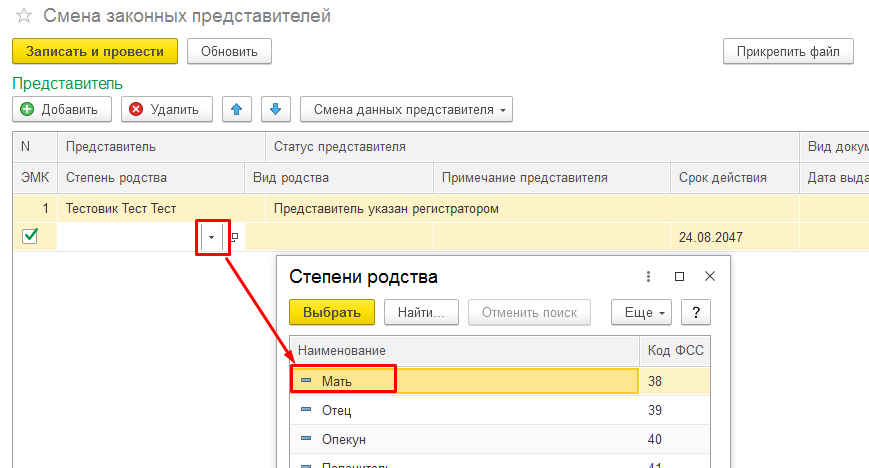This screenshot has width=869, height=468.
Task: Click the open-form icon next to kinship dropdown
Action: click(235, 237)
